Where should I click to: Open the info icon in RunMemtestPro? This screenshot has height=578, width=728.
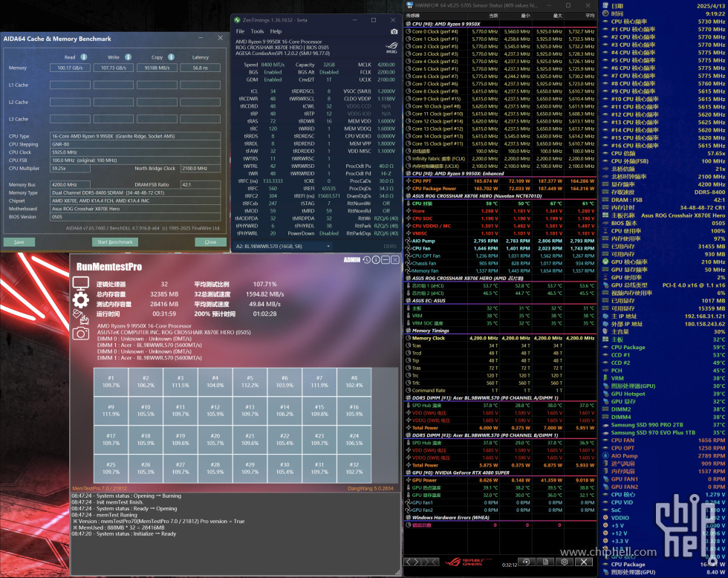pyautogui.click(x=376, y=260)
